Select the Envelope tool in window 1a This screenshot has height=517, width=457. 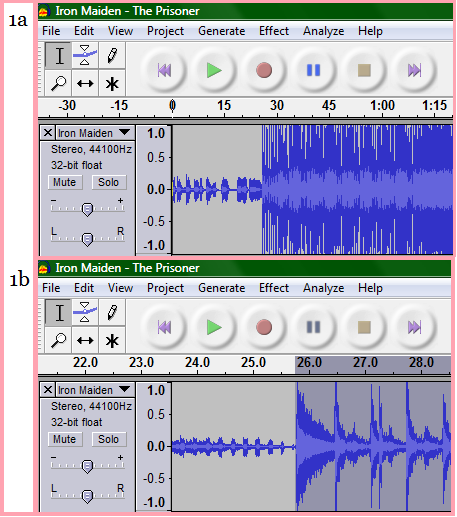click(x=85, y=56)
